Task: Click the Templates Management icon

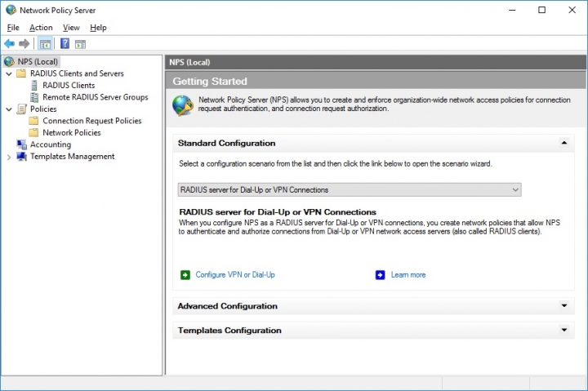Action: pyautogui.click(x=22, y=157)
